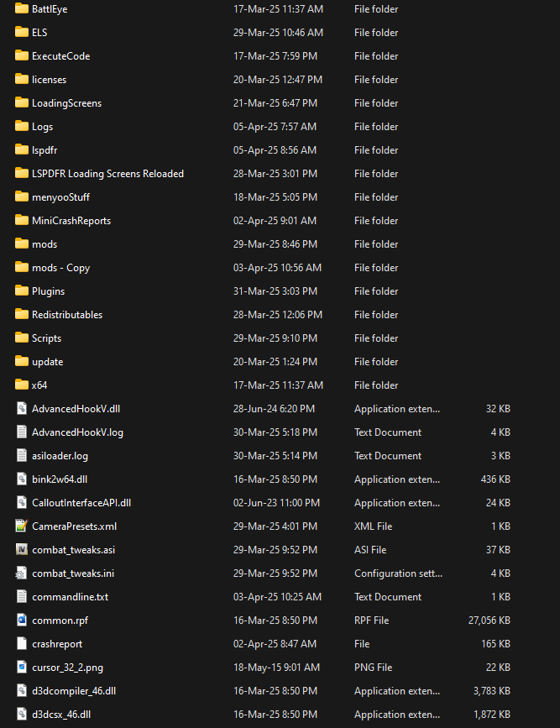Select the Plugins folder name

49,291
